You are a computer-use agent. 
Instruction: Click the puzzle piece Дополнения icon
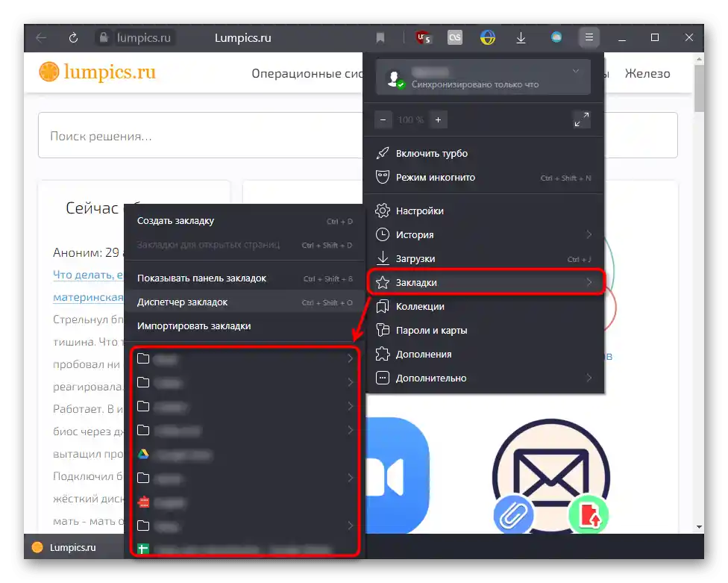[x=383, y=354]
